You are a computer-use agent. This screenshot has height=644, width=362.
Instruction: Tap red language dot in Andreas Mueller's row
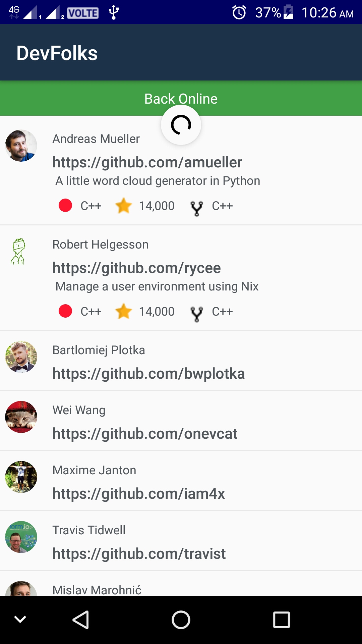[x=65, y=205]
